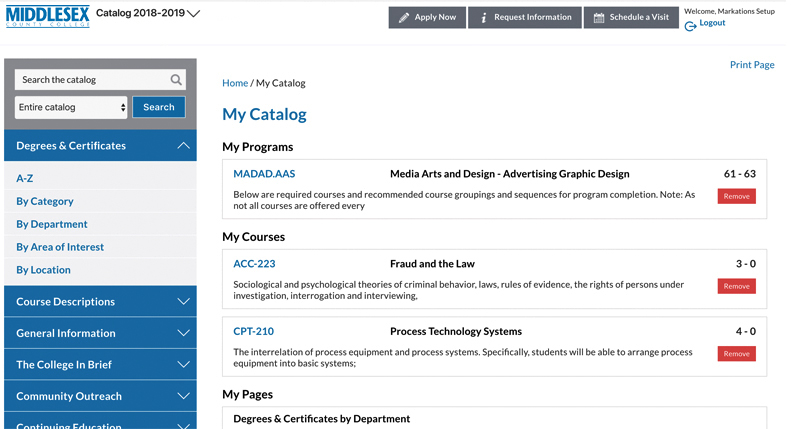Click the Process Technology Systems course title

point(456,331)
